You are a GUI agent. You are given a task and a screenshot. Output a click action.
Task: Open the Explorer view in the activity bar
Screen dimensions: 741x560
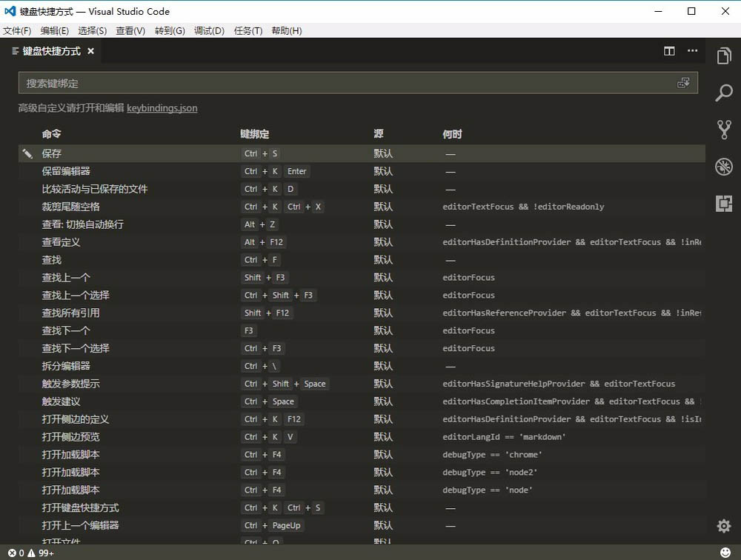point(724,56)
